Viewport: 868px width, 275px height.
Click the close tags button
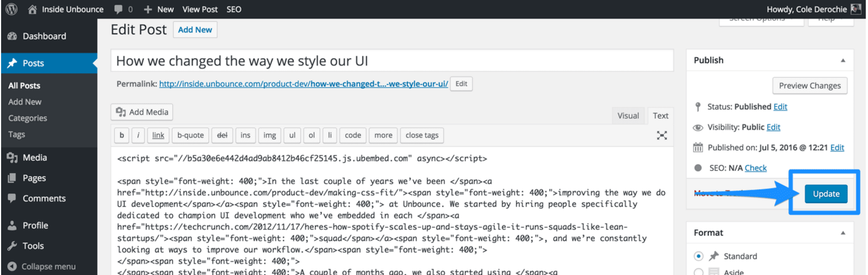click(422, 135)
